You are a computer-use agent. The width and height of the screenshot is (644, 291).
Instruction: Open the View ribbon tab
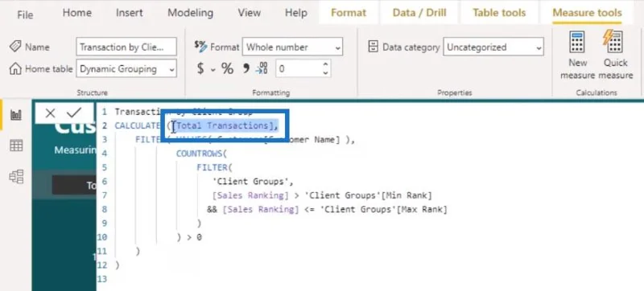pos(250,13)
